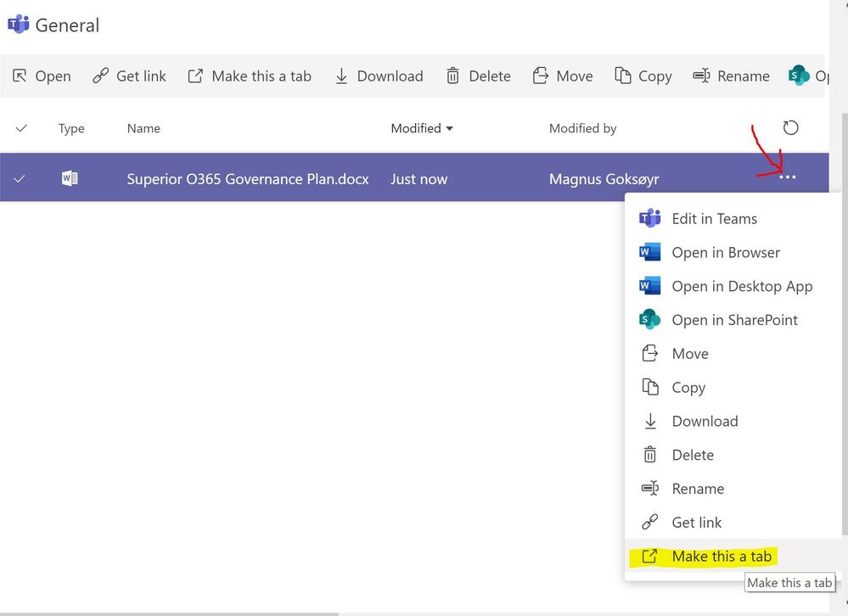
Task: Click the Copy icon in the context menu
Action: click(649, 387)
